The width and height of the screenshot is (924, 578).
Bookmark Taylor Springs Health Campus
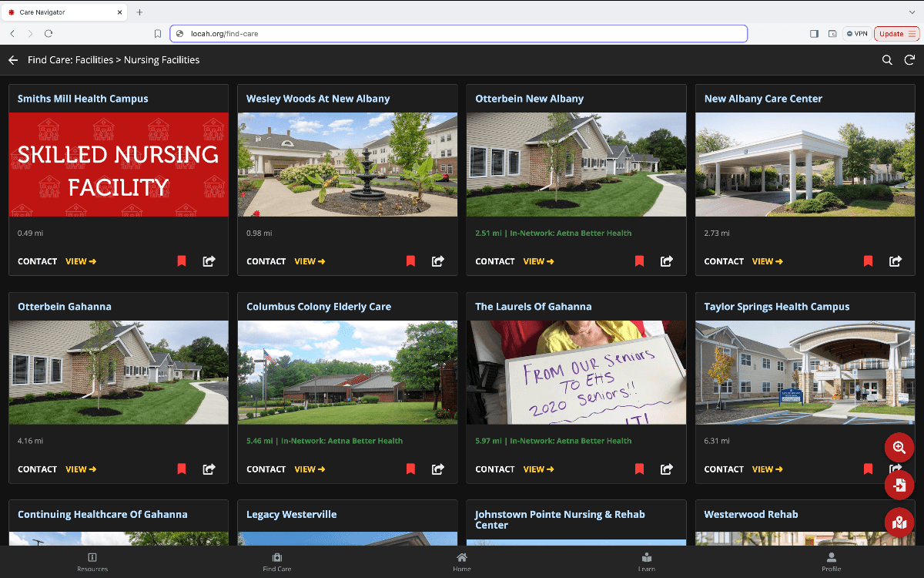pos(868,469)
